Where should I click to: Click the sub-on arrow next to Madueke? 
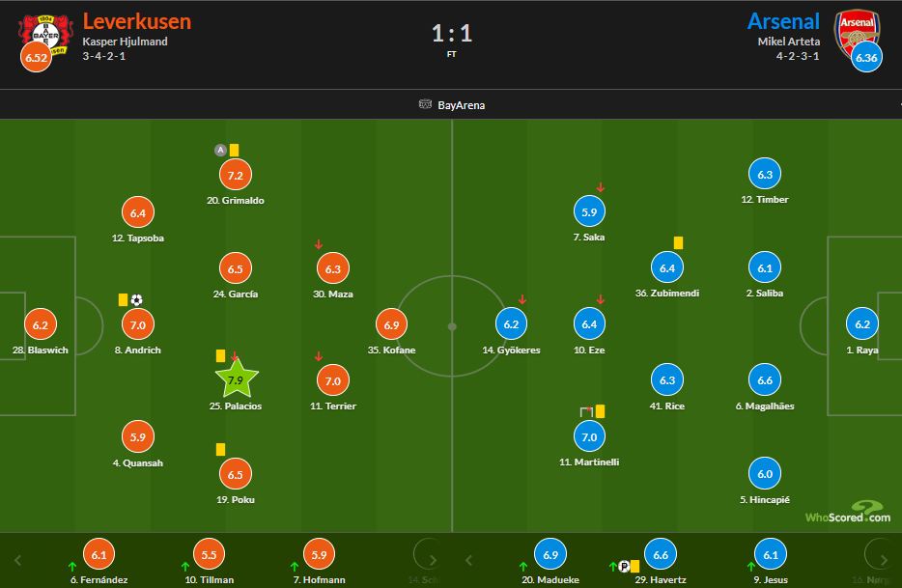tap(523, 566)
